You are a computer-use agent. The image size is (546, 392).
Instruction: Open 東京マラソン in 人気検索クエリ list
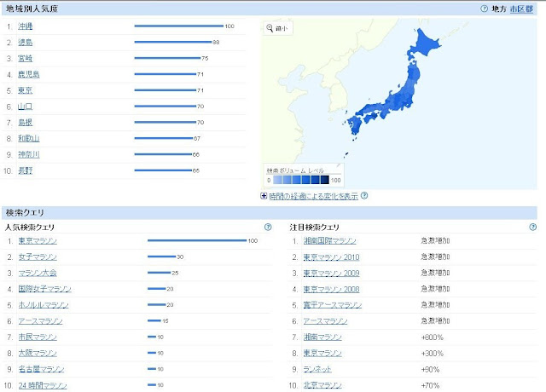38,240
